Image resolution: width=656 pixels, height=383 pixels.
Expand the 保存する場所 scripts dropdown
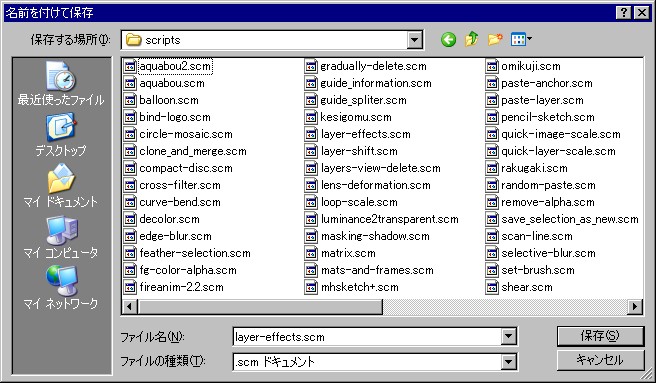pos(414,40)
